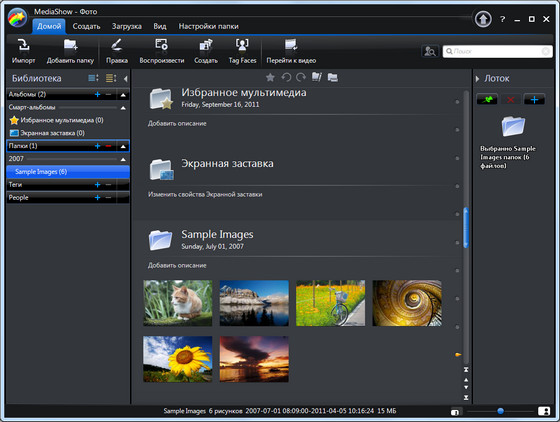
Task: Click the stacked folders icon in center toolbar
Action: click(332, 77)
